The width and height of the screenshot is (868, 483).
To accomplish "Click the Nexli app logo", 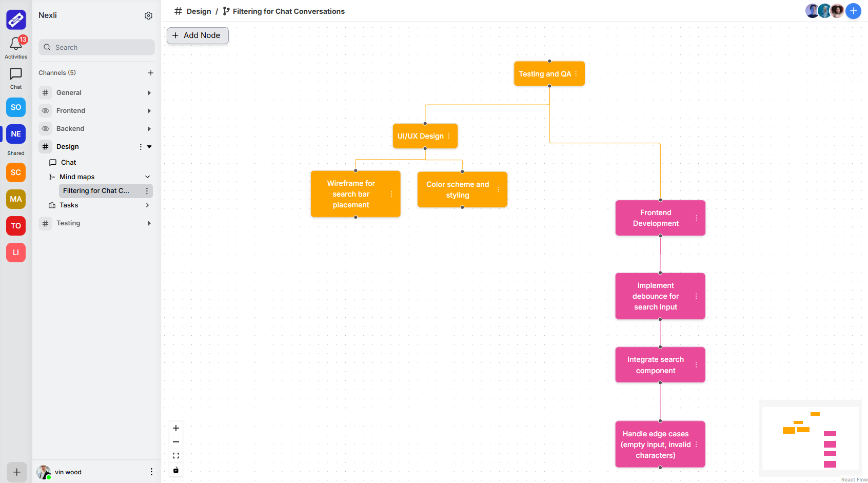I will [16, 20].
